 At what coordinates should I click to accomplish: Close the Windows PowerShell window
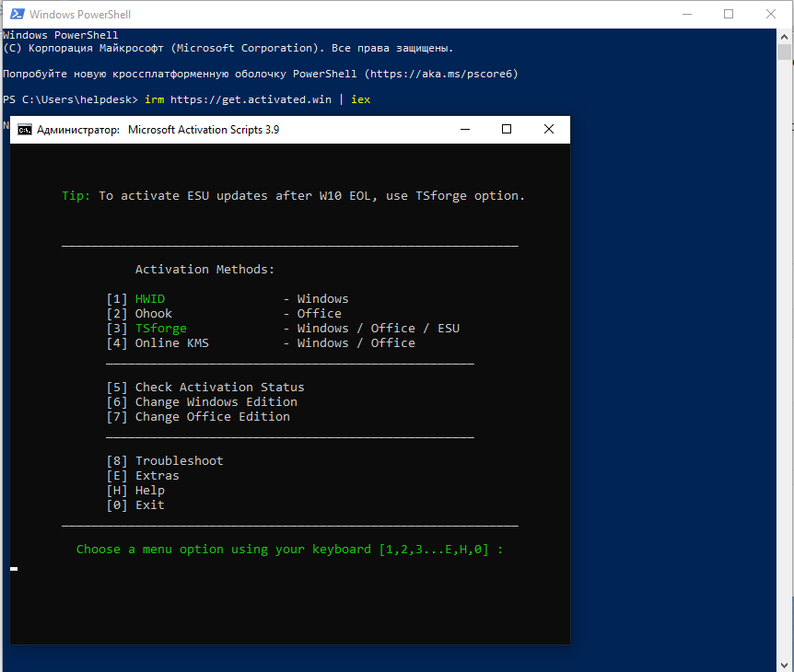771,14
